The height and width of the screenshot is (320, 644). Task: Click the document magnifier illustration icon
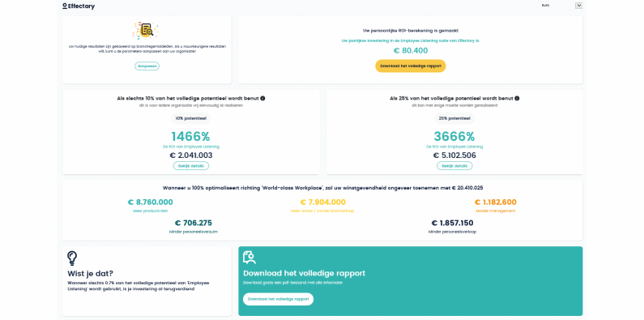[x=146, y=30]
